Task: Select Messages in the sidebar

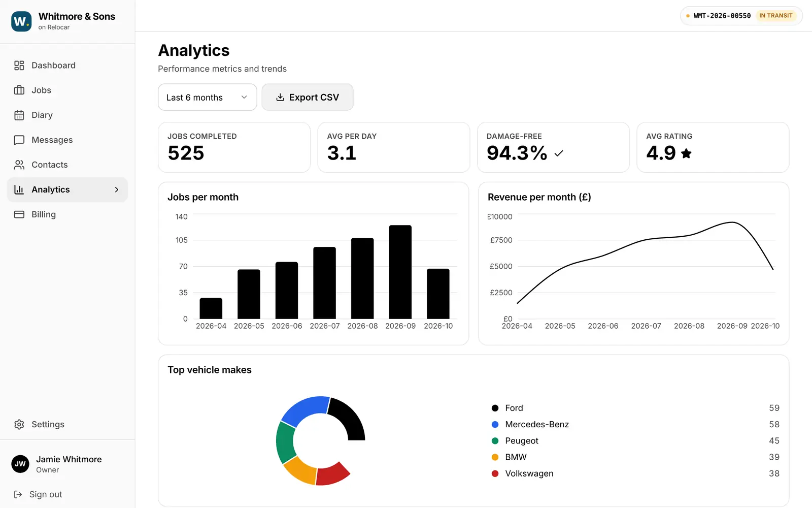Action: pyautogui.click(x=67, y=140)
